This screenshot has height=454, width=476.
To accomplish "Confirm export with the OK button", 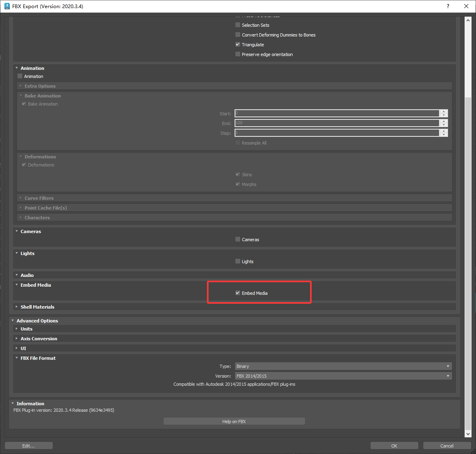I will [x=394, y=445].
